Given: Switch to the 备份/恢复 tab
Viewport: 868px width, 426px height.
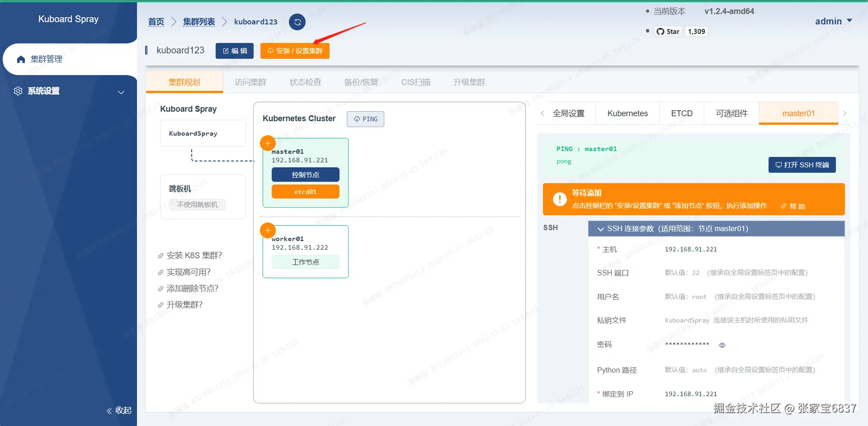Looking at the screenshot, I should pyautogui.click(x=361, y=82).
